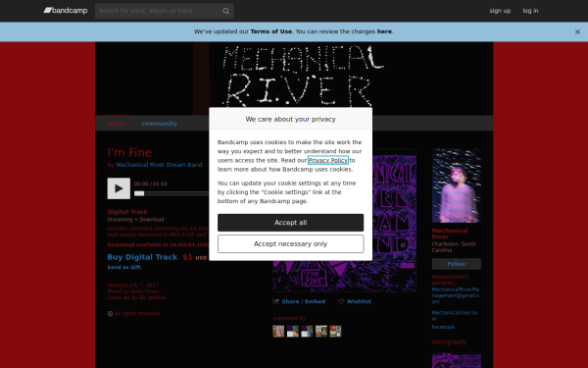Open the fifth supporter avatar

[x=335, y=332]
